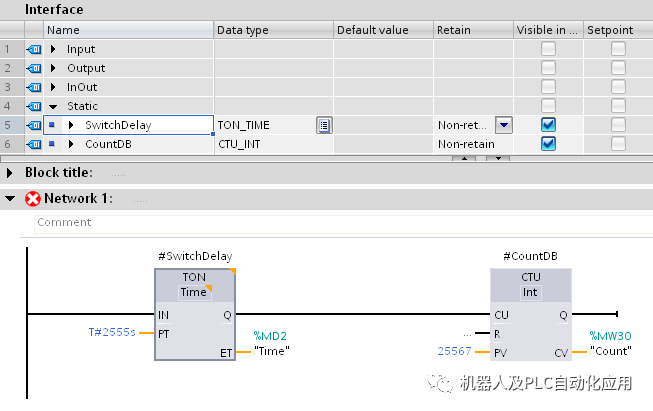Open Retain dropdown for SwitchDelay
Image resolution: width=653 pixels, height=411 pixels.
click(x=504, y=125)
